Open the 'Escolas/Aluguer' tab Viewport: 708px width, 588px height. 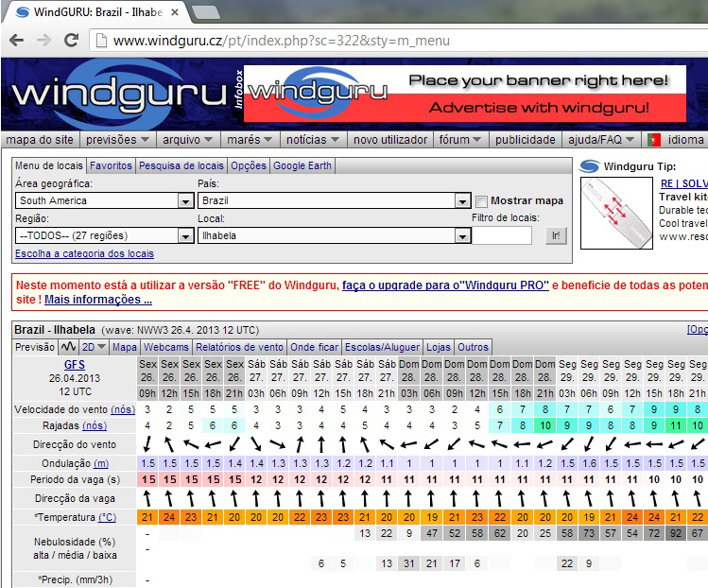pos(382,347)
